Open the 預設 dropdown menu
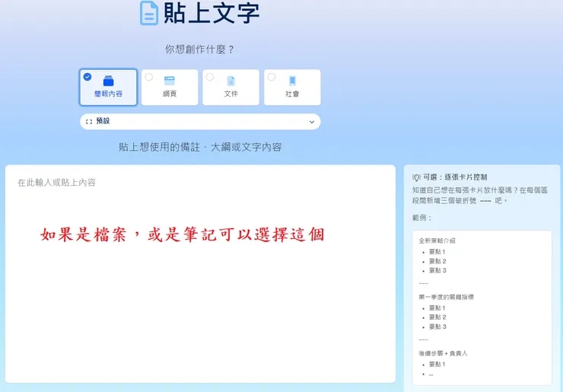The image size is (563, 392). point(200,122)
